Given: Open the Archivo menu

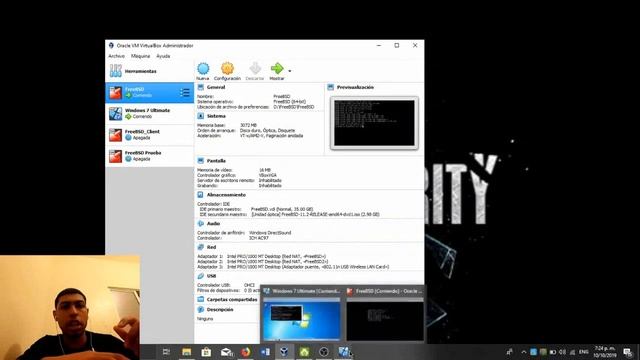Looking at the screenshot, I should coord(116,56).
